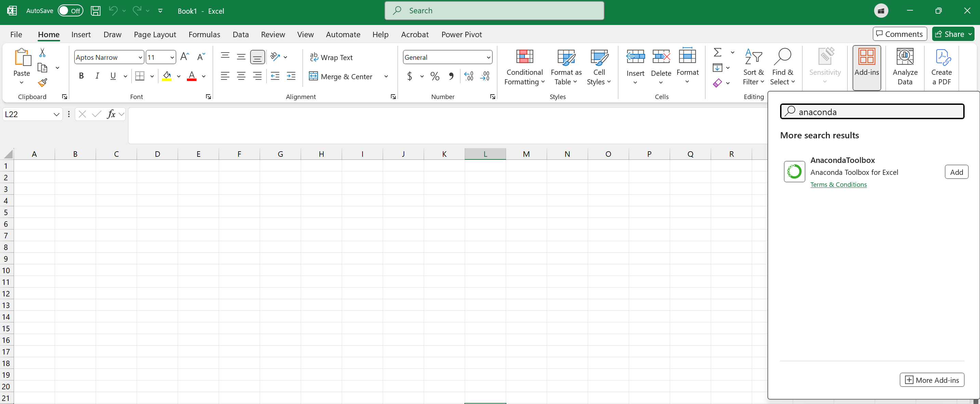Switch to the Formulas tab
This screenshot has height=404, width=980.
[x=204, y=34]
